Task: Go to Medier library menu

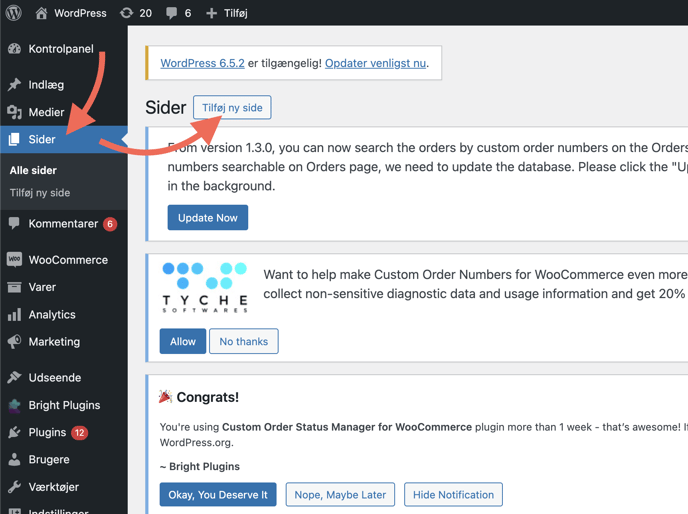Action: pyautogui.click(x=46, y=112)
